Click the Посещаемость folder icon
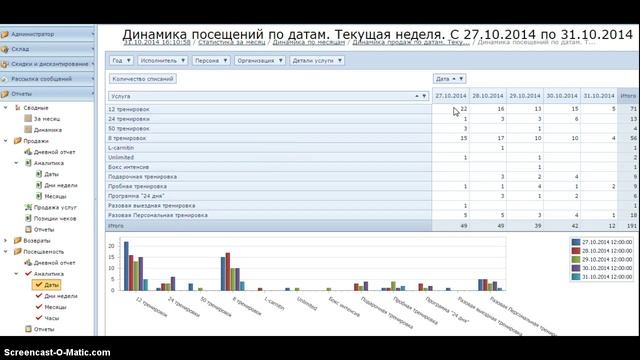The width and height of the screenshot is (640, 360). pos(18,251)
